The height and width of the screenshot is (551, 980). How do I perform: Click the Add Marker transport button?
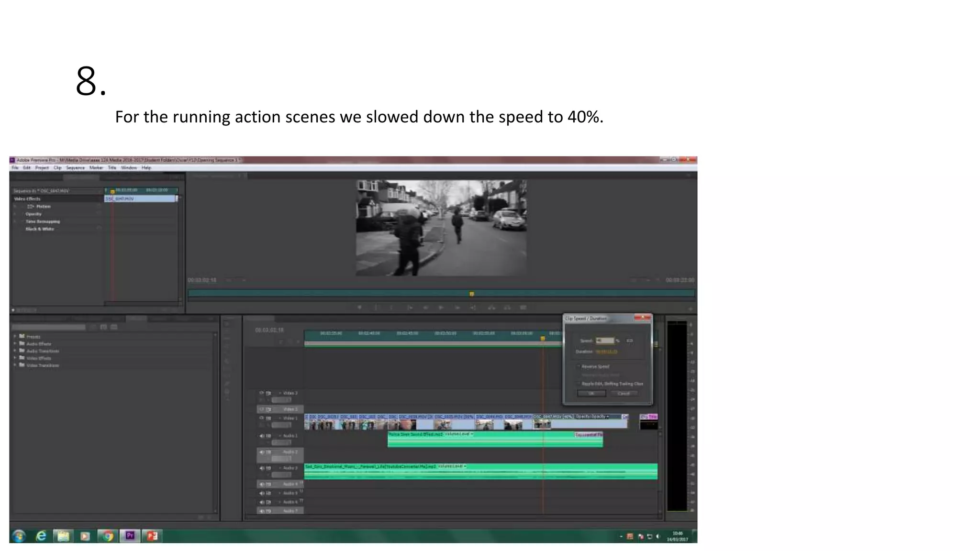tap(359, 308)
